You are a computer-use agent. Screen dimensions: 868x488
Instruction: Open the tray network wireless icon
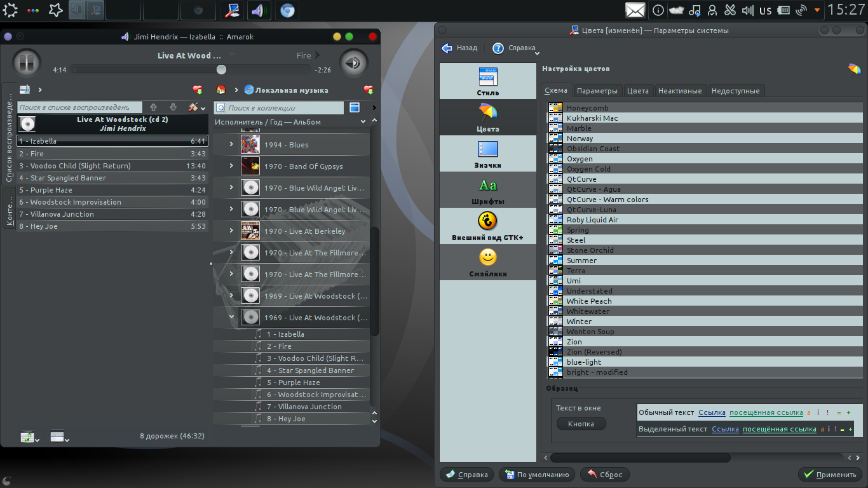[x=801, y=10]
